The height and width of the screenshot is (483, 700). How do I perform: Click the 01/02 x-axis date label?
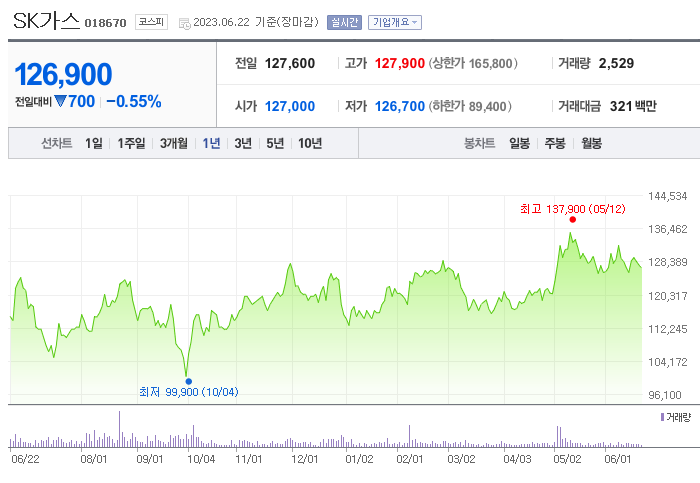click(x=359, y=459)
